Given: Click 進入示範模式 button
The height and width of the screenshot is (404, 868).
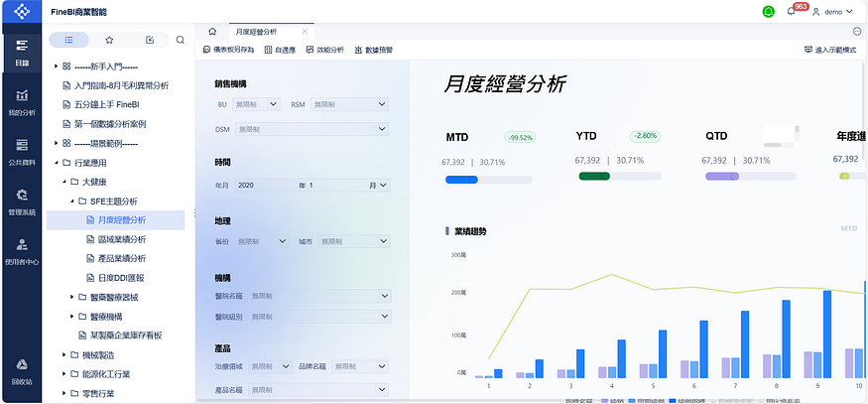Looking at the screenshot, I should pos(830,50).
